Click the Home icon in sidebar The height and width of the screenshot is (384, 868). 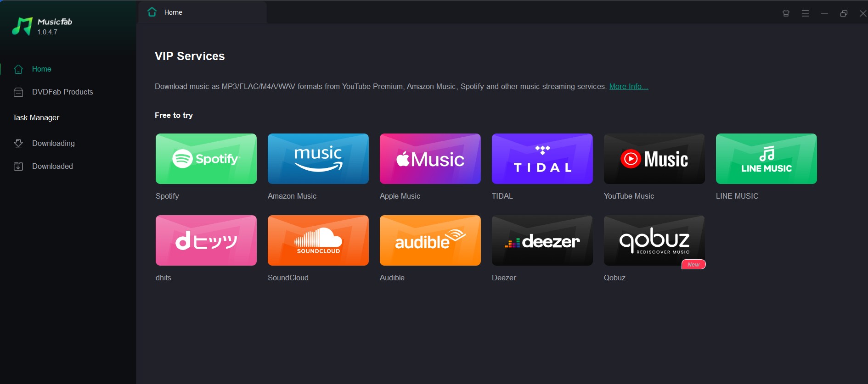coord(18,69)
